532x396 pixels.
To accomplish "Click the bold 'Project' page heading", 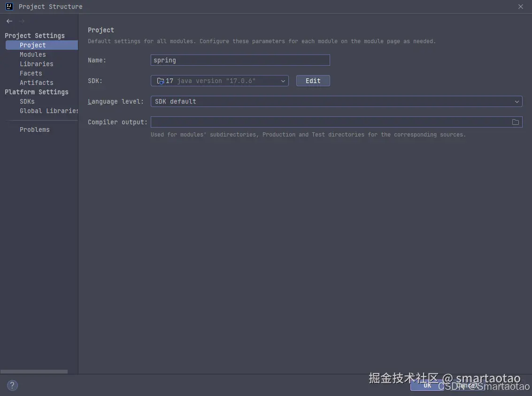I will [101, 30].
